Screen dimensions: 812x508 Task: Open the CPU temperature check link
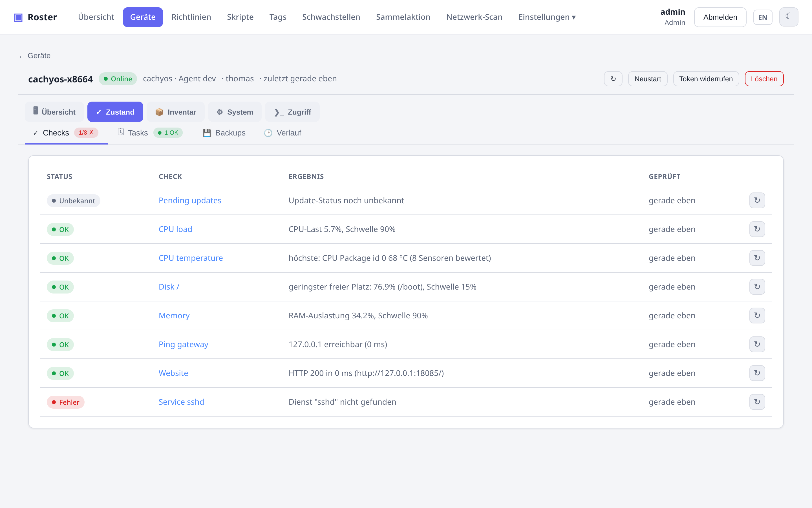(191, 258)
